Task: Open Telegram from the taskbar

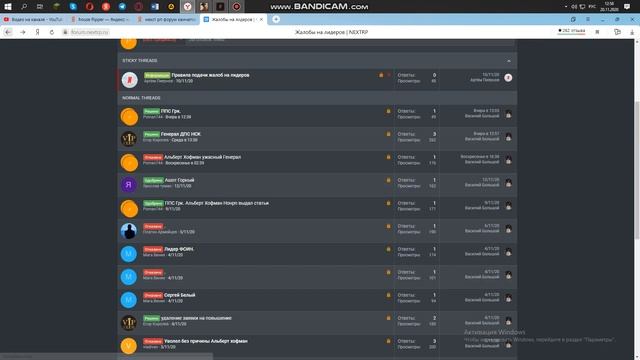Action: [x=122, y=7]
